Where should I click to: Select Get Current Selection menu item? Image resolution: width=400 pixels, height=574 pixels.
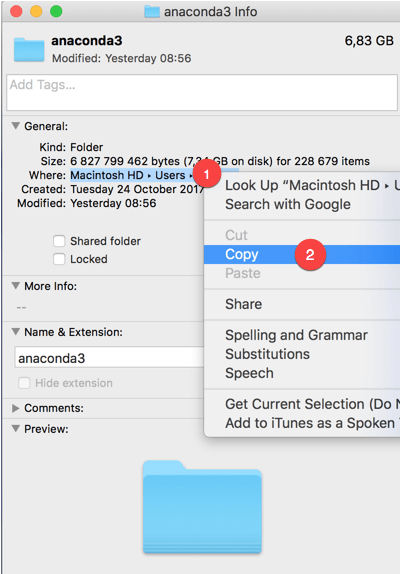point(302,404)
